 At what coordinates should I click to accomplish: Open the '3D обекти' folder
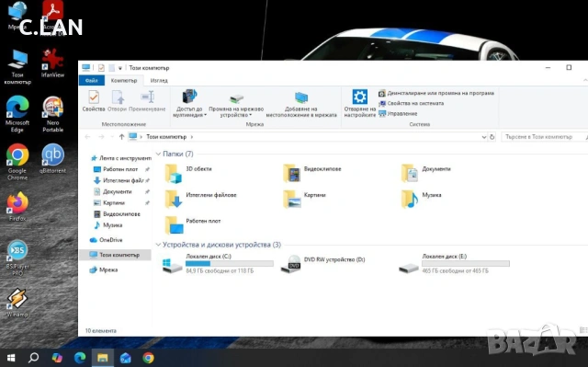tap(188, 173)
